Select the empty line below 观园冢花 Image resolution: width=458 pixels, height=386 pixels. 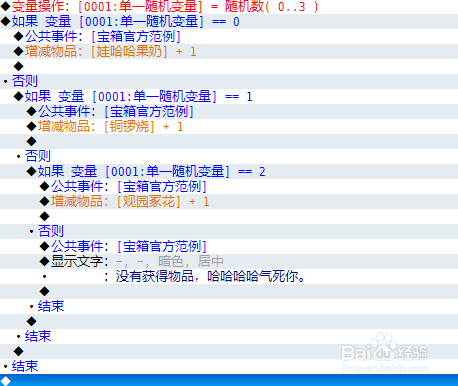tap(229, 217)
